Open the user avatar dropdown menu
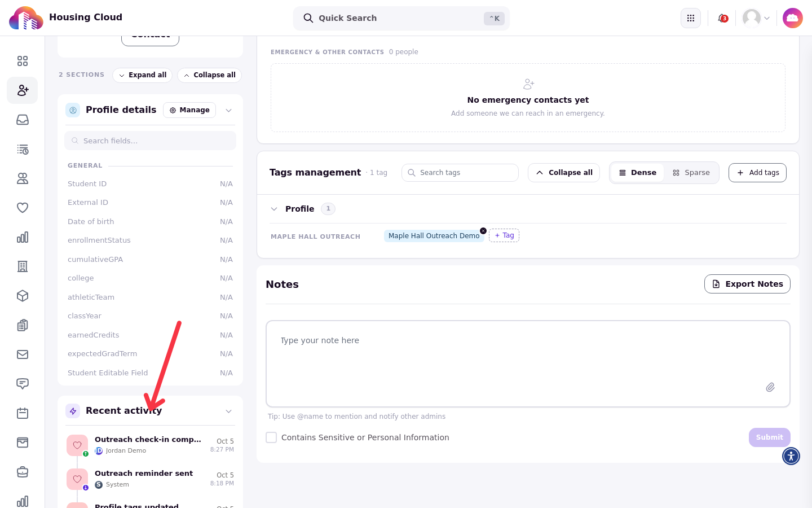 coord(756,18)
